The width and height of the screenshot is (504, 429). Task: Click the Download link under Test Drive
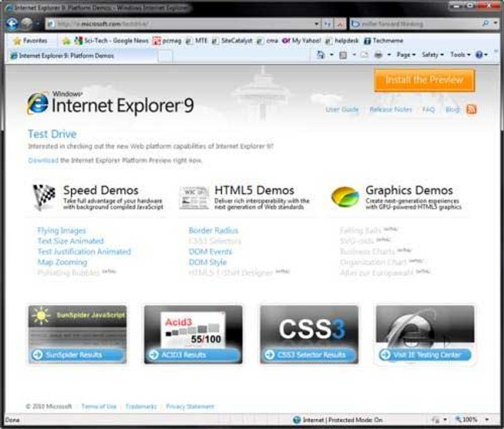(x=43, y=160)
